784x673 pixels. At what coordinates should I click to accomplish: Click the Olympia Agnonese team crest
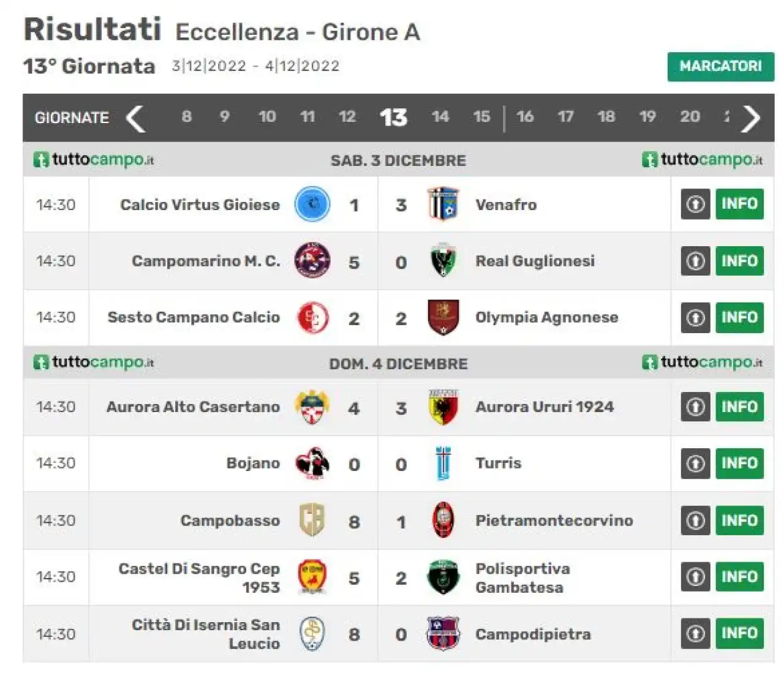pos(443,317)
